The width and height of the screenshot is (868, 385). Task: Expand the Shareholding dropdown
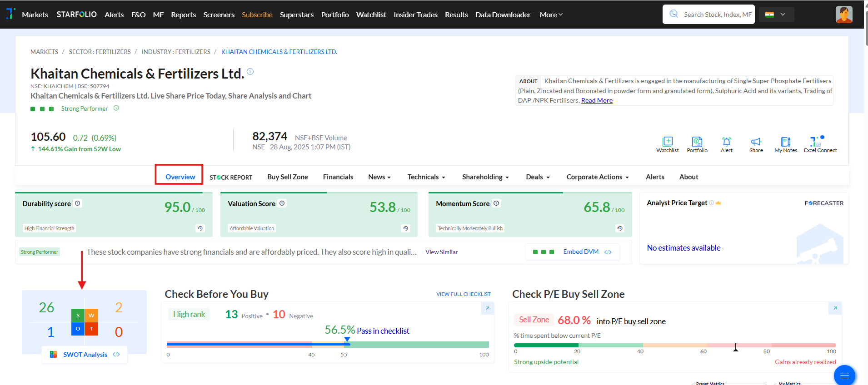[x=485, y=177]
